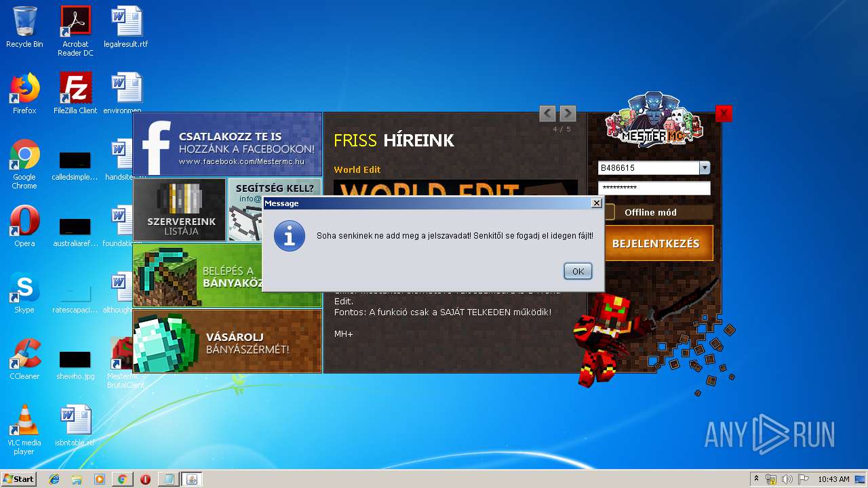Click the password input field
The height and width of the screenshot is (488, 868).
click(654, 188)
